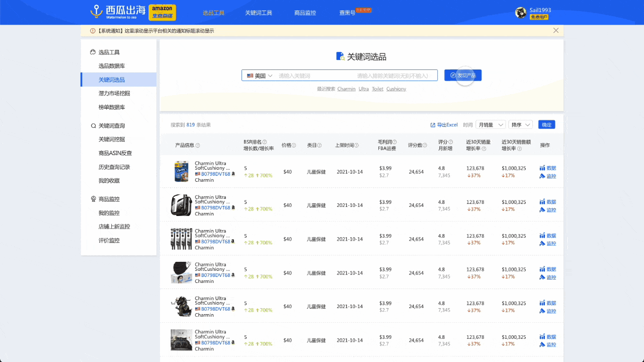
Task: Click the help icon beside 评分 header
Action: pos(451,142)
